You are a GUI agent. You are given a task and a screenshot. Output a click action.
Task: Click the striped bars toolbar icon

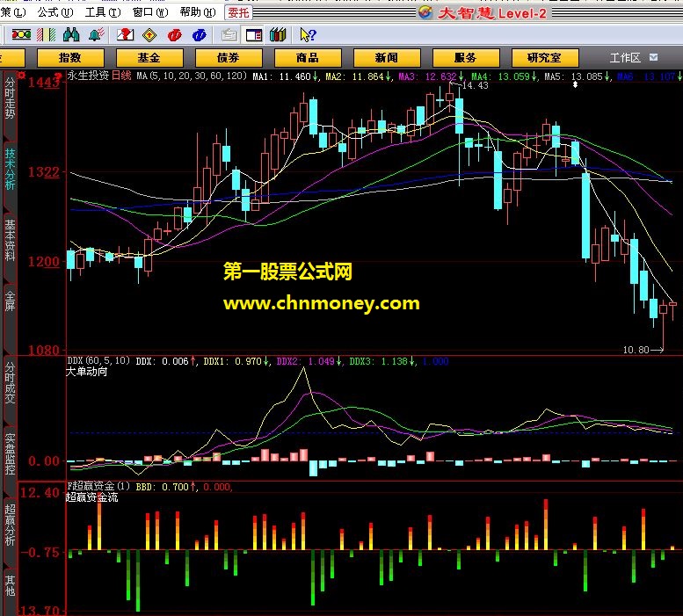(47, 35)
